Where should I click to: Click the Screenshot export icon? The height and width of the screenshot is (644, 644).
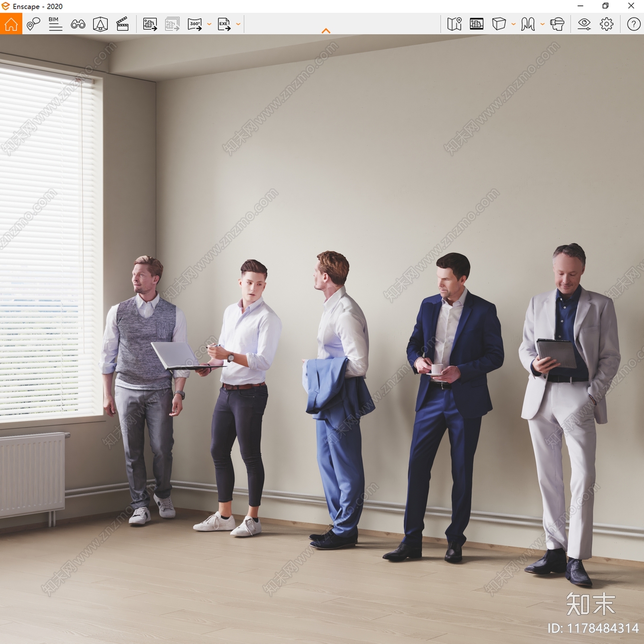click(150, 24)
